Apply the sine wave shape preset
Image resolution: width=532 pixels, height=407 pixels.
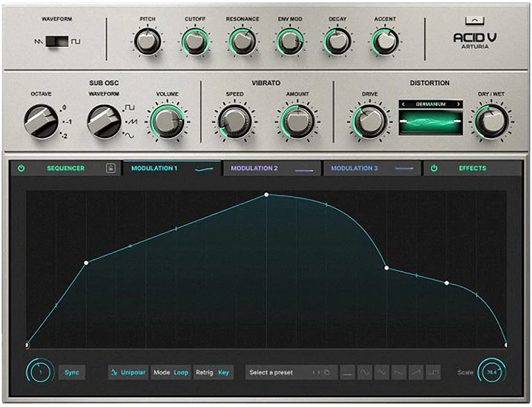point(365,372)
